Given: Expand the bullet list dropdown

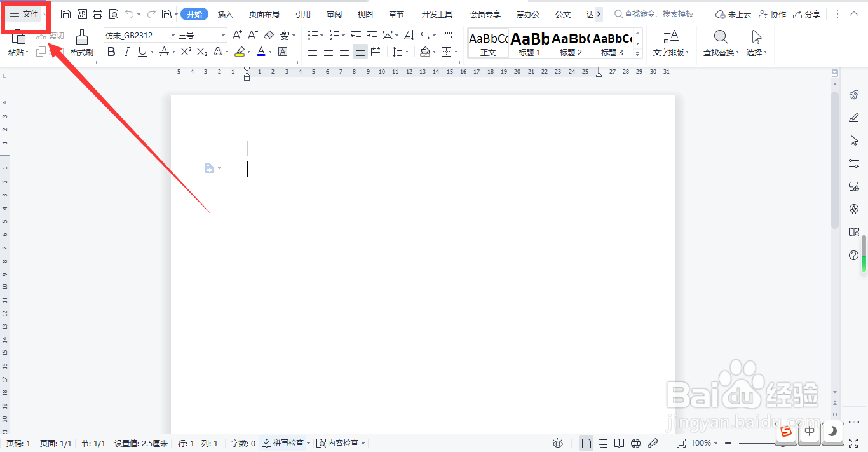Looking at the screenshot, I should point(322,36).
